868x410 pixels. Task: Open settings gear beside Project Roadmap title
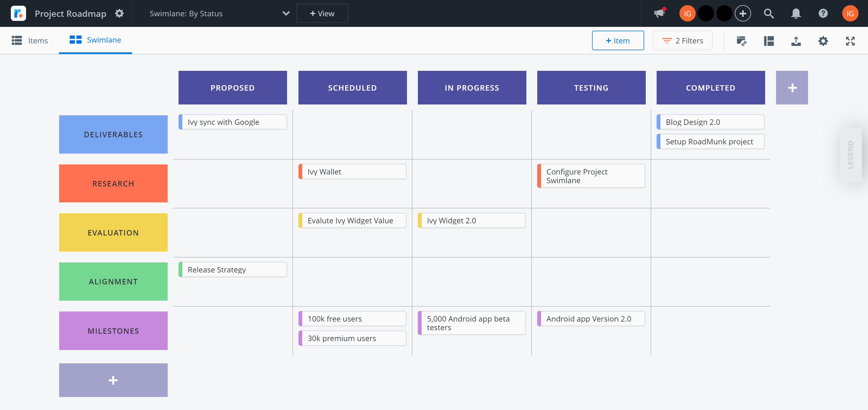pyautogui.click(x=119, y=14)
